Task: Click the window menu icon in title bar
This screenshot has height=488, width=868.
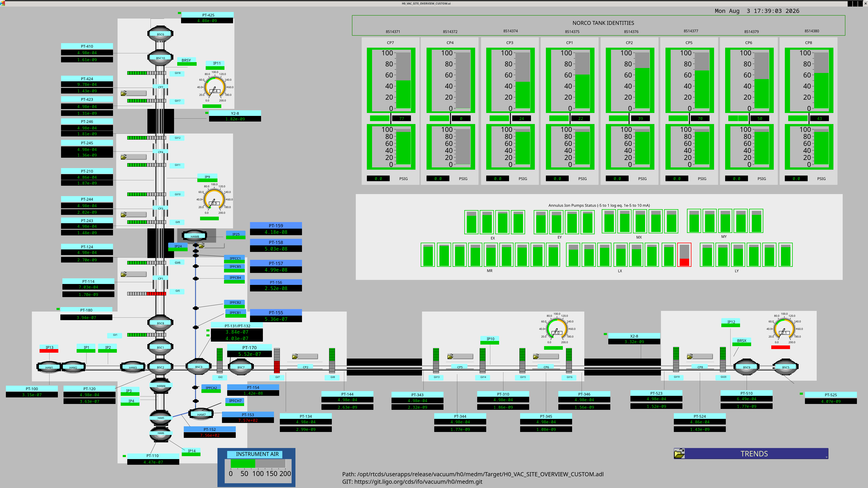Action: 2,3
